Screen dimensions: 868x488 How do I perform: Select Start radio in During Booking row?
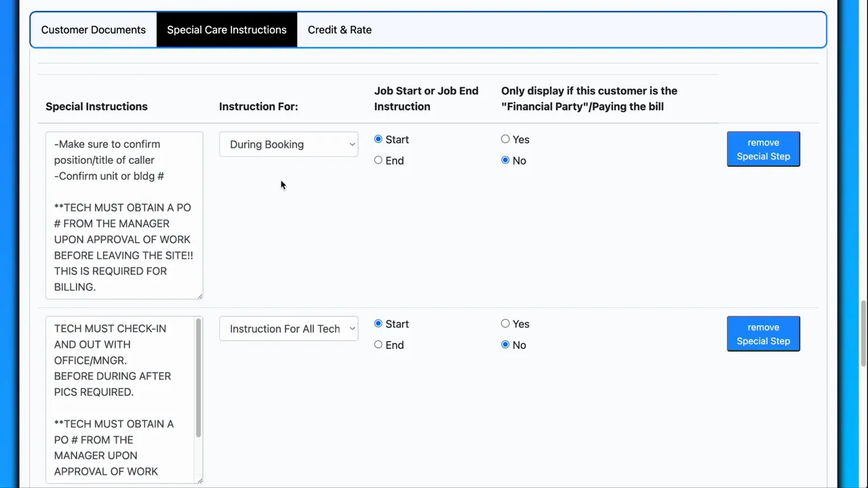coord(378,139)
